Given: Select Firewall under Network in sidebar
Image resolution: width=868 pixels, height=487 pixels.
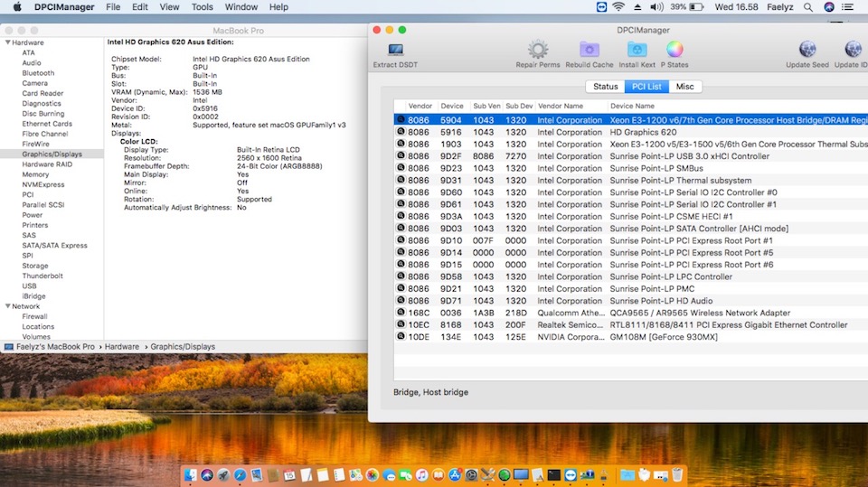Looking at the screenshot, I should 35,316.
